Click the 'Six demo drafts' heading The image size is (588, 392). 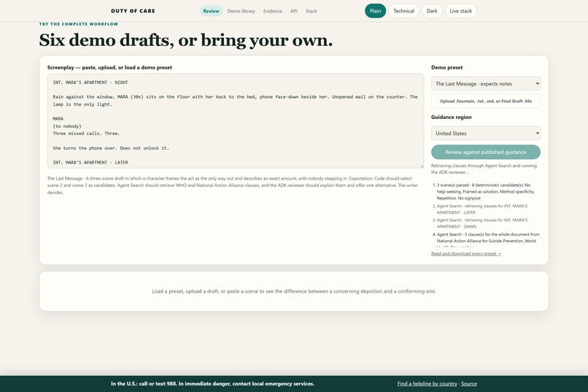tap(185, 40)
